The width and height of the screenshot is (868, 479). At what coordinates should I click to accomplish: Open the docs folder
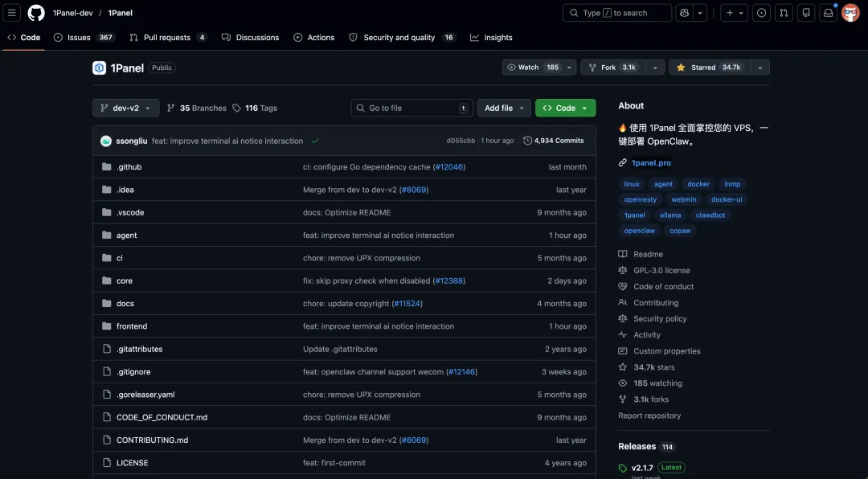point(125,304)
